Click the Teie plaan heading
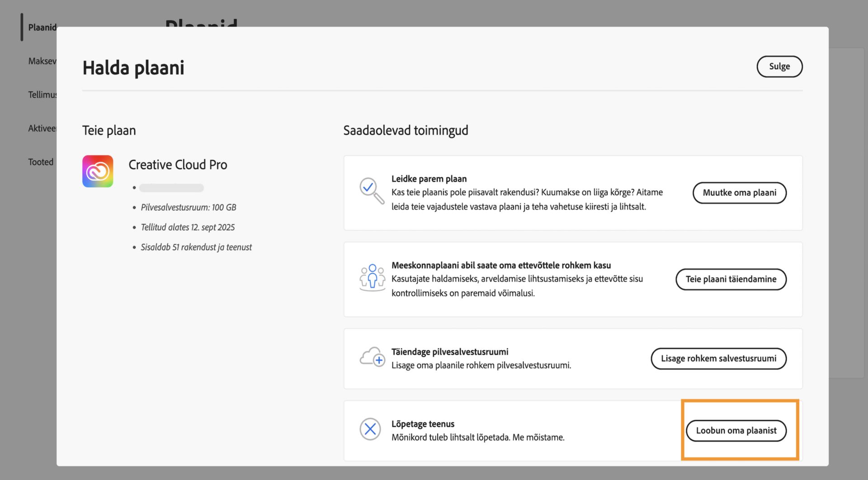The image size is (868, 480). click(109, 130)
